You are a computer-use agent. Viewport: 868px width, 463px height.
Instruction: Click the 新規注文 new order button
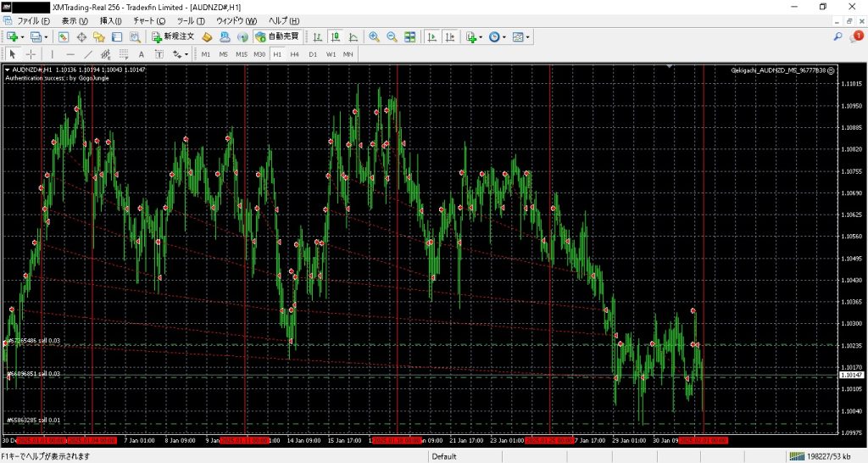click(x=173, y=37)
